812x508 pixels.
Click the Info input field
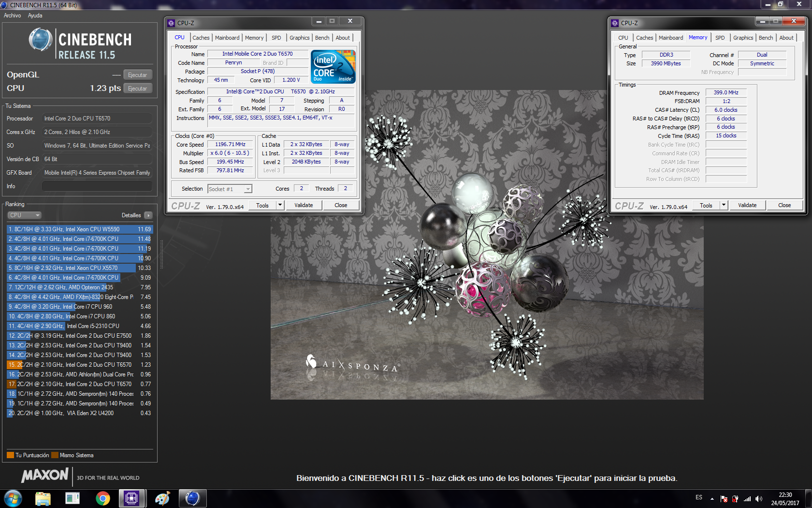pyautogui.click(x=97, y=186)
